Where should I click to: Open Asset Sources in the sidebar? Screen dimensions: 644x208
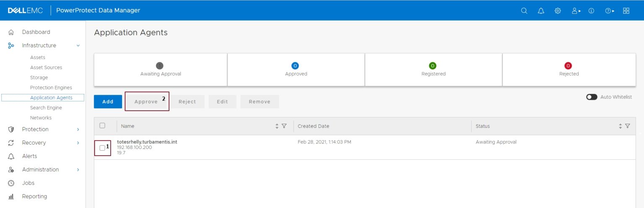coord(46,68)
